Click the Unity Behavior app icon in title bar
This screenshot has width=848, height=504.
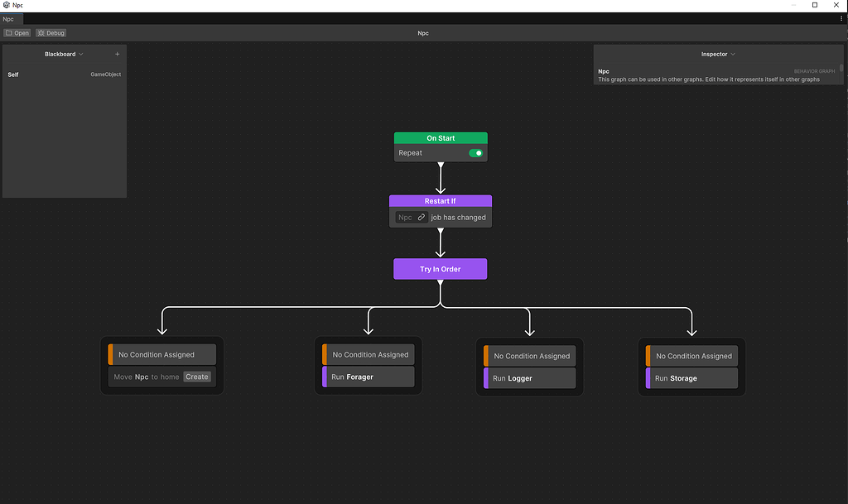click(x=6, y=4)
